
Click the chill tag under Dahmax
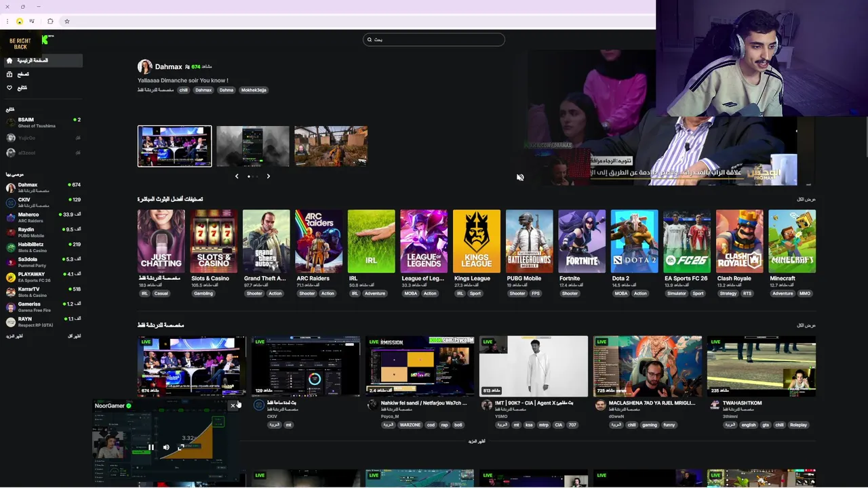tap(183, 90)
